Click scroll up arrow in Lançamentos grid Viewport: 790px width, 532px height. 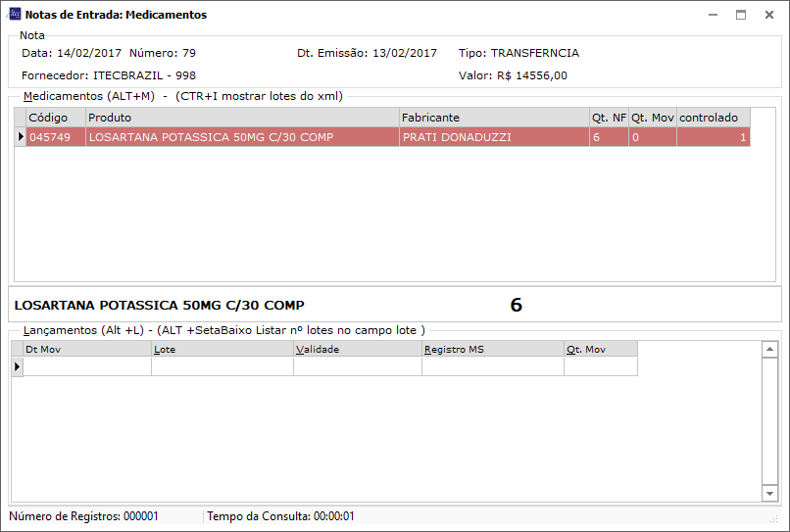coord(769,349)
